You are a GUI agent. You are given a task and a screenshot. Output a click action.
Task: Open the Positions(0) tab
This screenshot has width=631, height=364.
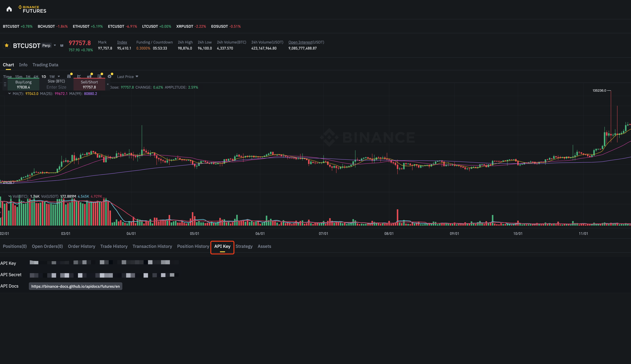click(15, 247)
